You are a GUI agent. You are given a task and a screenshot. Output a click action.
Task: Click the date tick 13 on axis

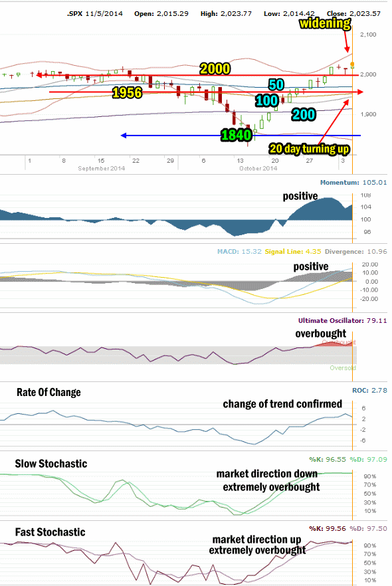240,161
